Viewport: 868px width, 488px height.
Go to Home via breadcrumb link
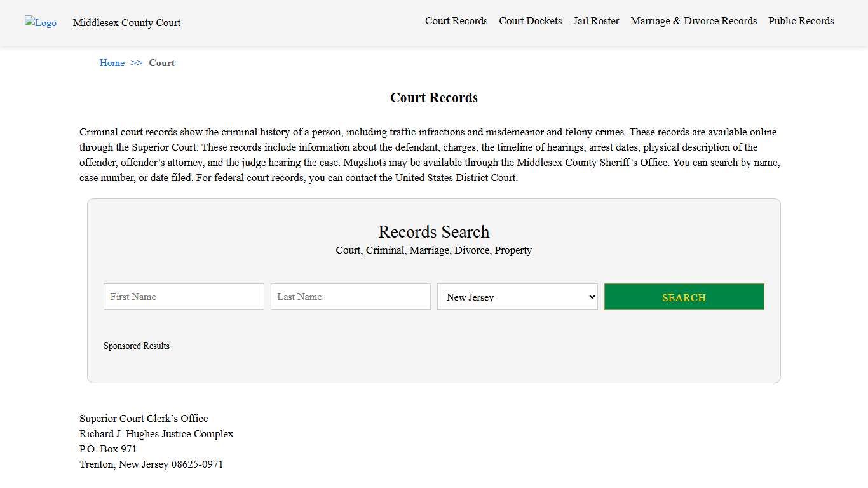click(112, 62)
